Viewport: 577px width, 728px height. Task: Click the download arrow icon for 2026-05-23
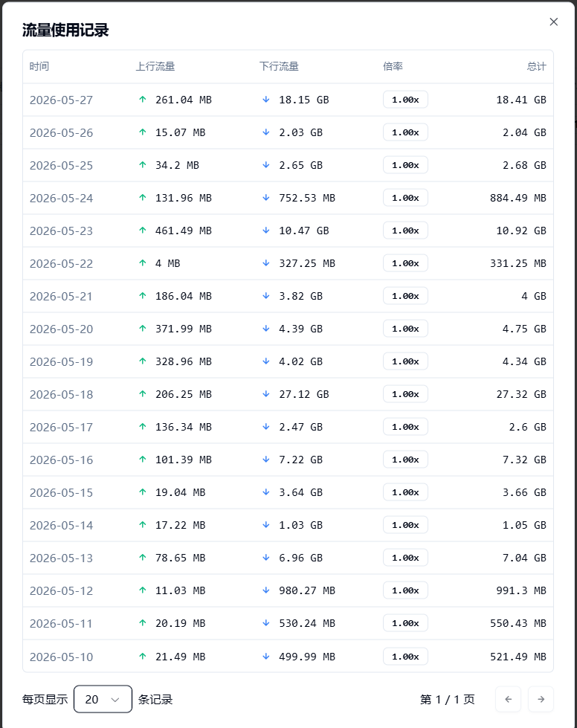(266, 231)
